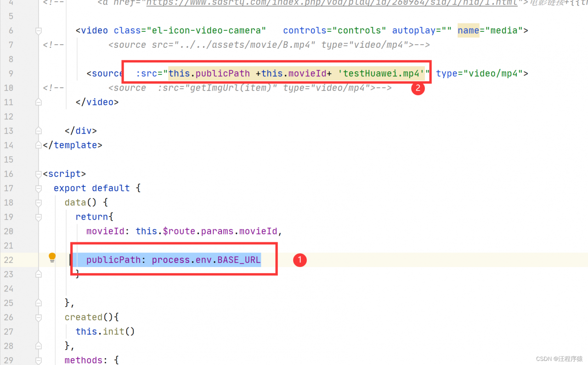Image resolution: width=588 pixels, height=365 pixels.
Task: Click 'this.publicPath' in the src binding
Action: pos(209,74)
